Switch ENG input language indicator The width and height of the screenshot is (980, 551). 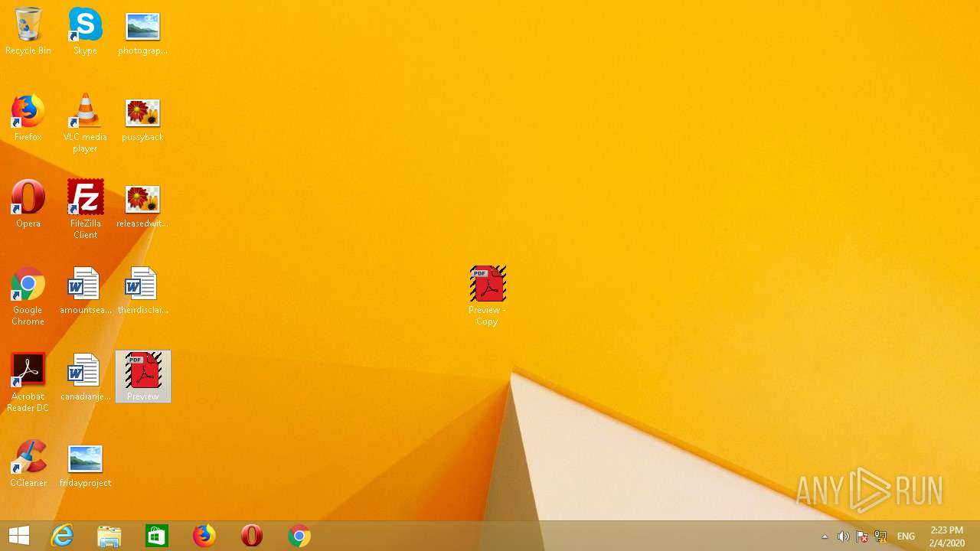[x=906, y=536]
